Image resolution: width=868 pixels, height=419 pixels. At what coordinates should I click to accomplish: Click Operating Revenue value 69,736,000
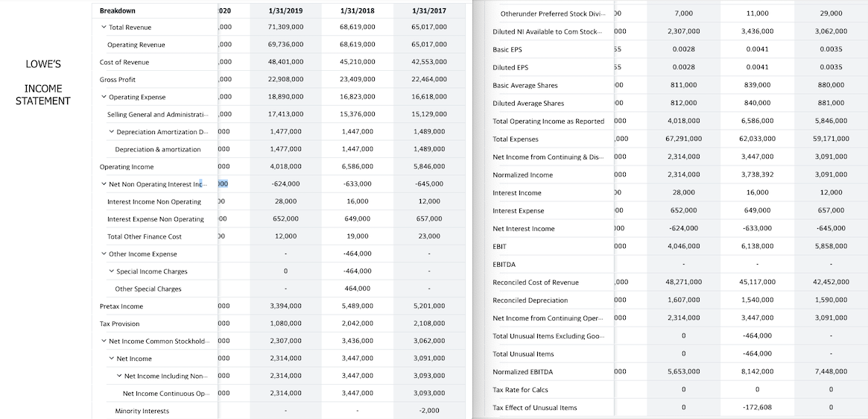[285, 45]
